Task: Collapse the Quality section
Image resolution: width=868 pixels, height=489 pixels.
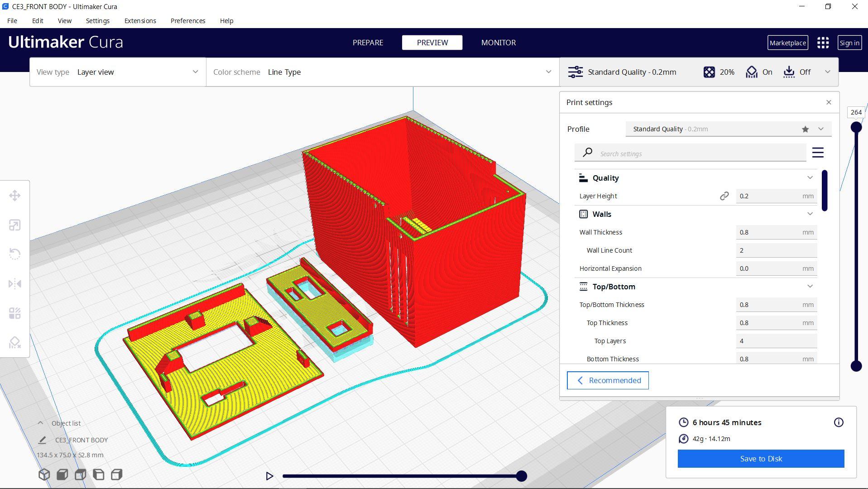Action: [810, 177]
